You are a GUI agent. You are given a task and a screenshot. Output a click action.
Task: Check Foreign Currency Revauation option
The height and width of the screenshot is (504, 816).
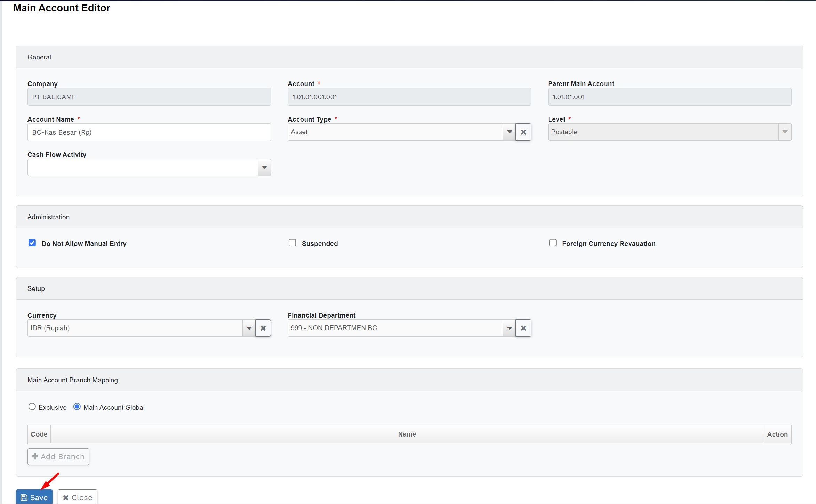pyautogui.click(x=553, y=243)
